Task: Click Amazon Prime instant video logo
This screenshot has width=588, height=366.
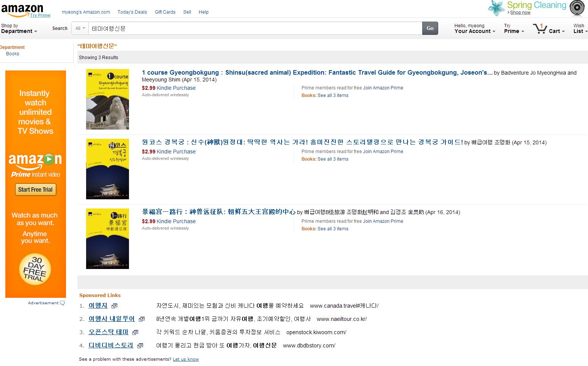Action: [x=35, y=166]
